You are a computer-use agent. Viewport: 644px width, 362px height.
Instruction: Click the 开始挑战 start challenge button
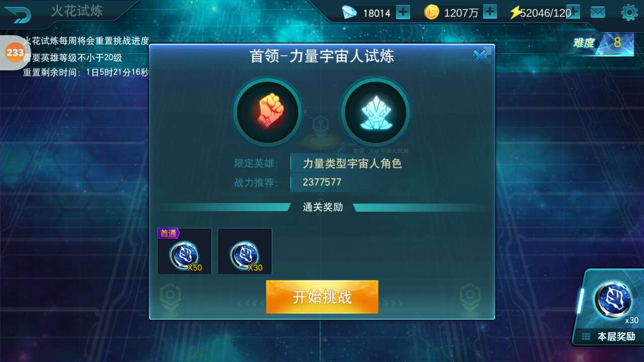[x=322, y=297]
